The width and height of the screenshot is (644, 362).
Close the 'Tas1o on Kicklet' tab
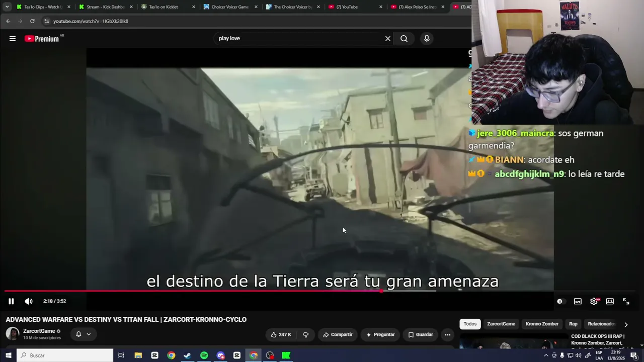[194, 7]
